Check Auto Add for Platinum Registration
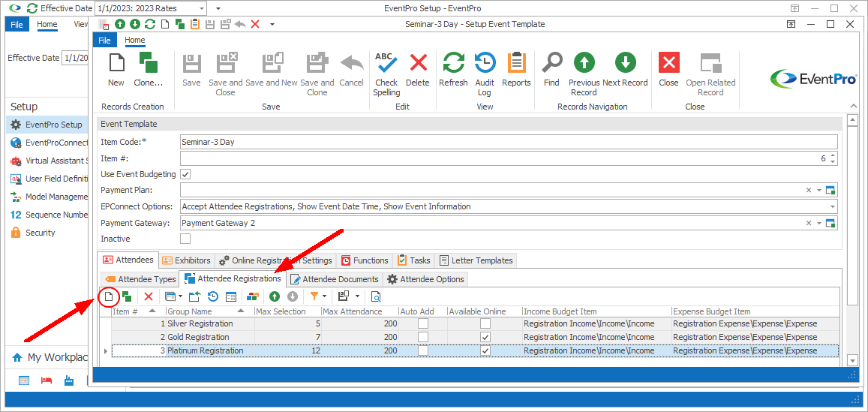This screenshot has height=412, width=868. pos(422,350)
